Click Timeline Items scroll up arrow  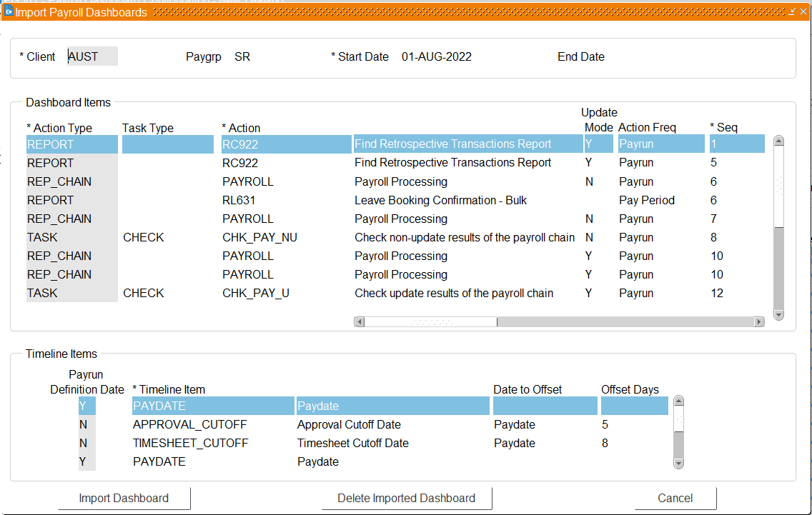pyautogui.click(x=678, y=401)
